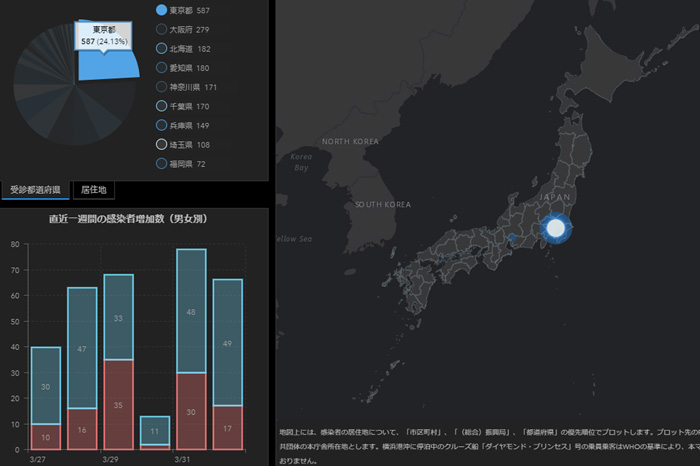The height and width of the screenshot is (466, 700).
Task: Toggle the 埼玉県 series in the legend
Action: pos(162,145)
